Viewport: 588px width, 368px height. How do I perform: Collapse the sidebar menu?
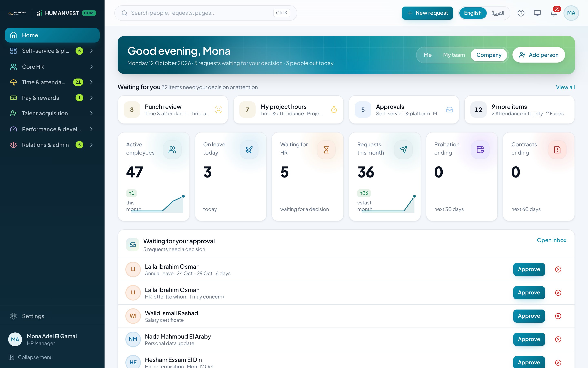click(31, 357)
